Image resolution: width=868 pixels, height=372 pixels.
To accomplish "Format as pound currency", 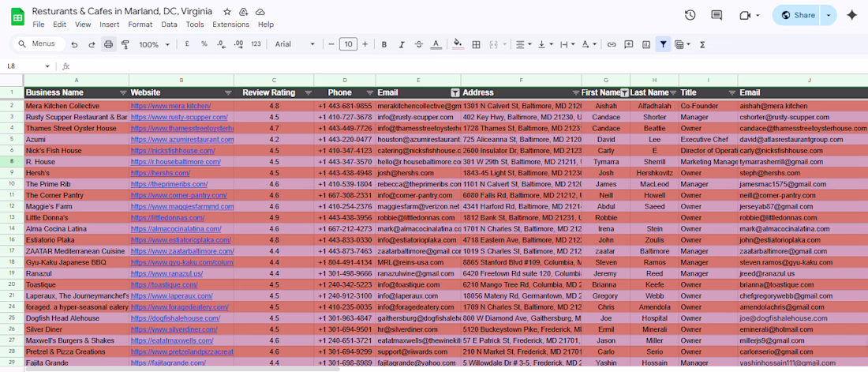I will tap(187, 44).
